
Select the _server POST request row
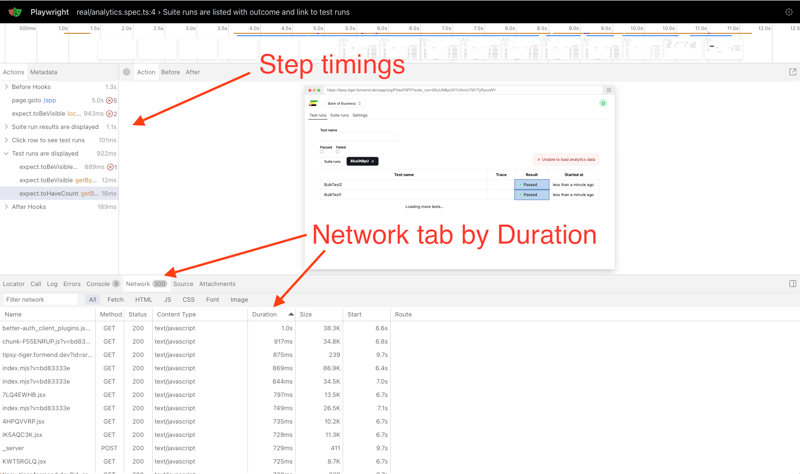400,448
